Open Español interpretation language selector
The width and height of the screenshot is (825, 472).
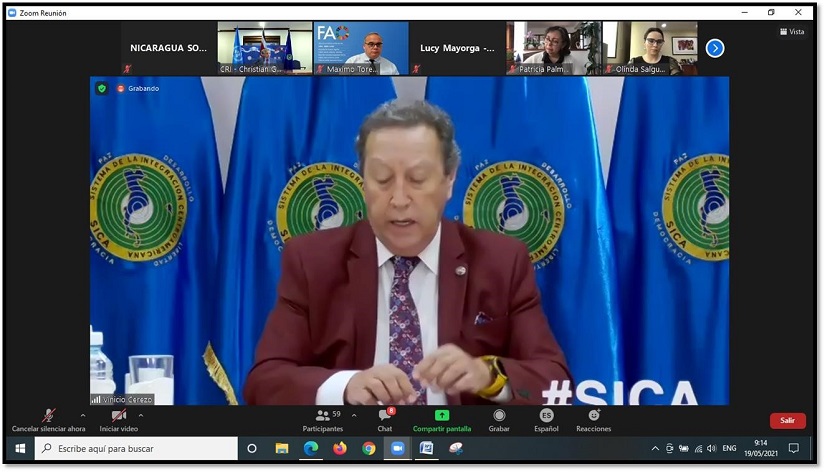coord(546,420)
